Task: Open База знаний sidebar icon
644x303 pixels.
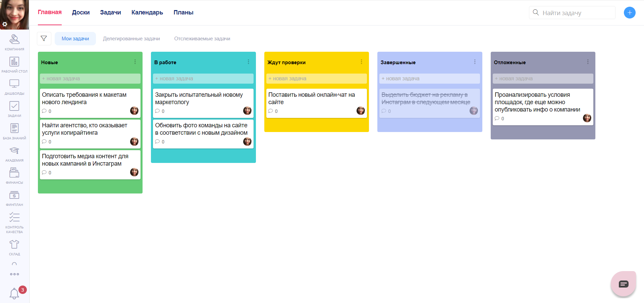Action: tap(14, 131)
